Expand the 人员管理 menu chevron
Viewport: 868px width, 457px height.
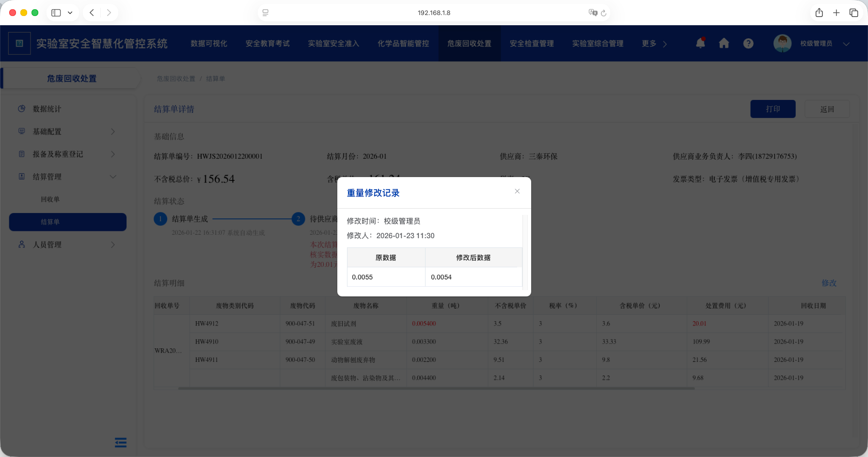(x=113, y=245)
